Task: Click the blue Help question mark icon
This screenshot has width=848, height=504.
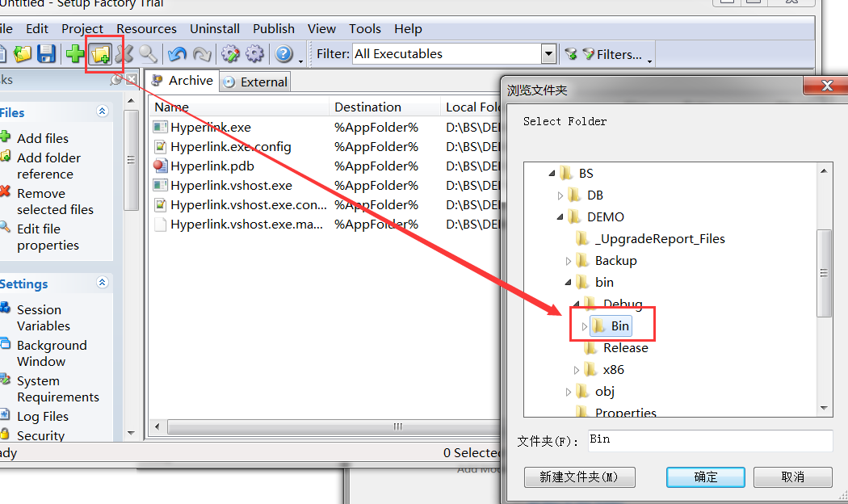Action: click(x=284, y=53)
